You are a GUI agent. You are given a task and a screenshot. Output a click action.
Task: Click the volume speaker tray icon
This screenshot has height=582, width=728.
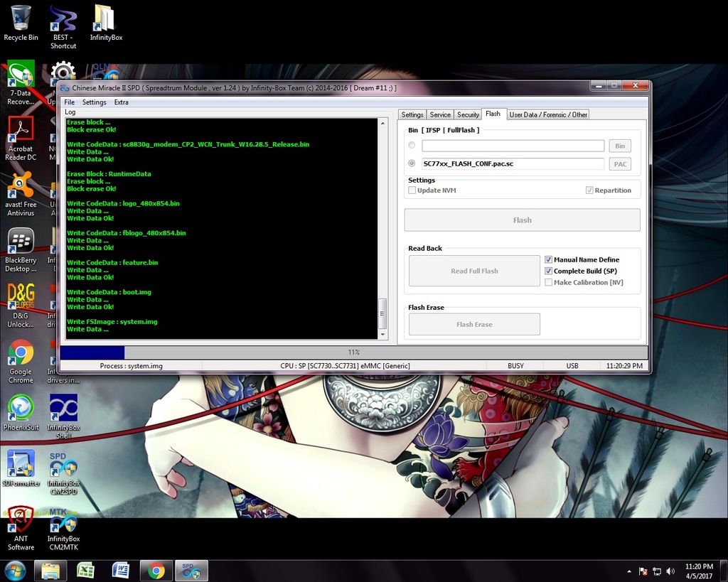(670, 571)
